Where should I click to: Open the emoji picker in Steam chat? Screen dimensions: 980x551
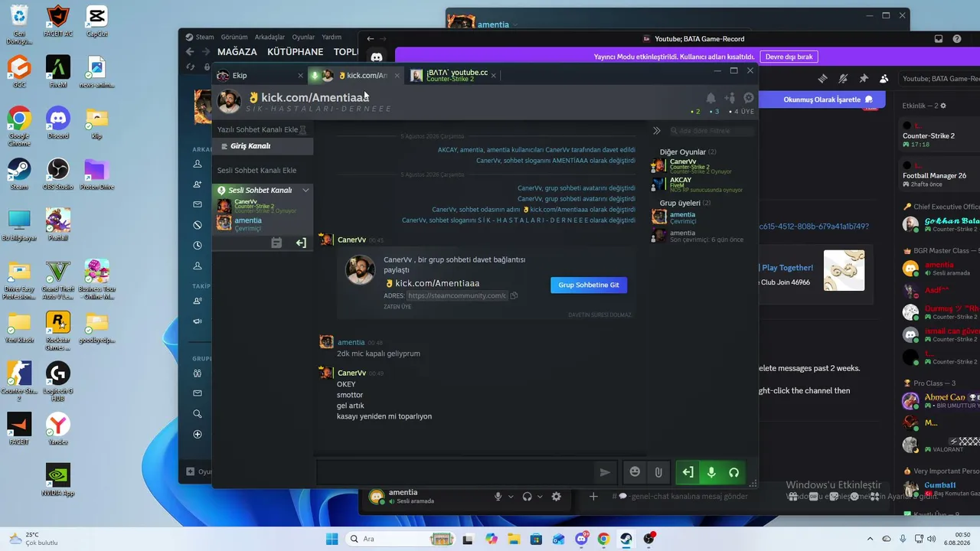(x=635, y=472)
